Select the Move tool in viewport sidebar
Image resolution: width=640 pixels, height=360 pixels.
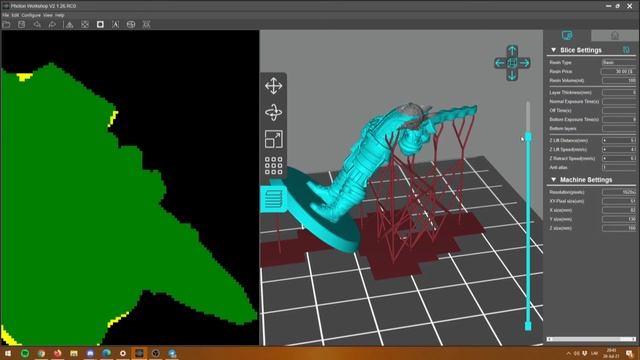[x=273, y=86]
